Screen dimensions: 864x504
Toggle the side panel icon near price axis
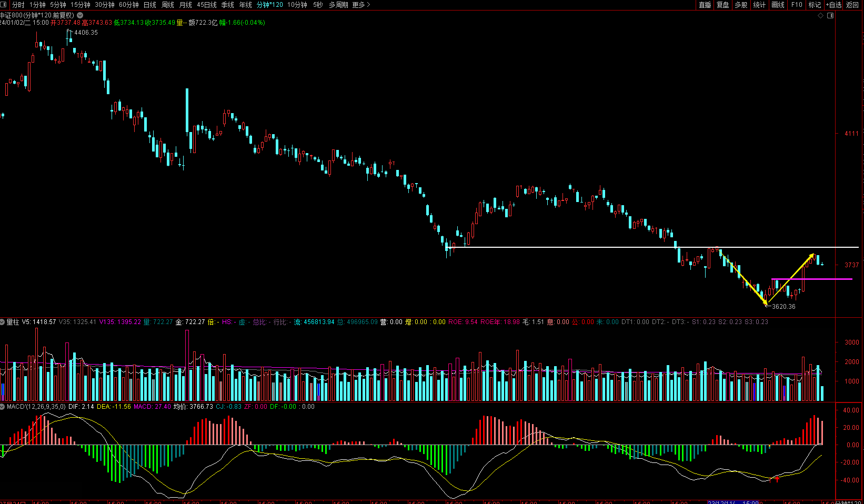[x=830, y=16]
